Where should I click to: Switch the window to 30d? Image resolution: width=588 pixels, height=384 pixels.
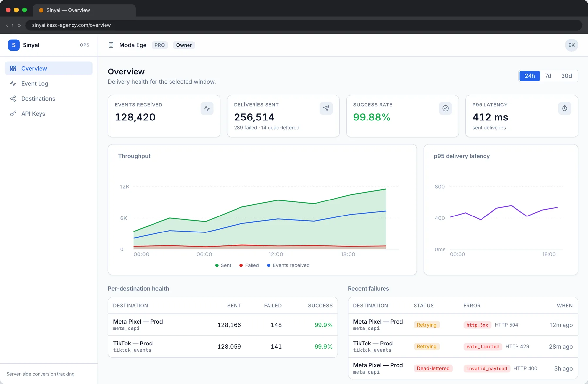click(566, 76)
